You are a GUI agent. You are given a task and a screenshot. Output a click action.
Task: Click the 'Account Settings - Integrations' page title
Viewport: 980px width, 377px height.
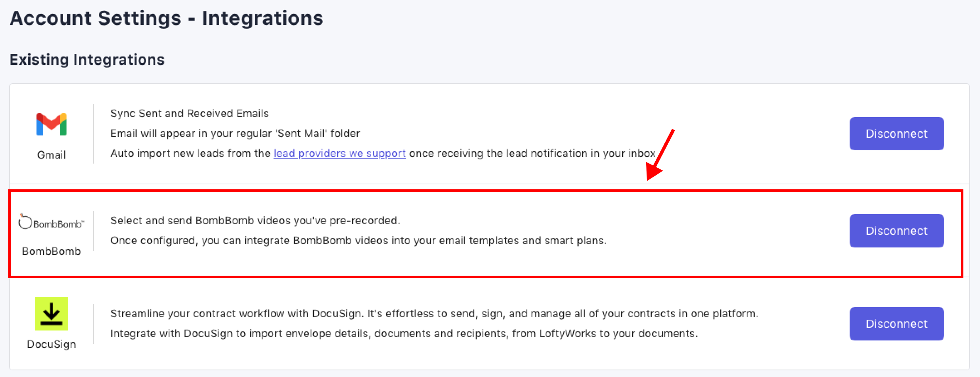167,18
